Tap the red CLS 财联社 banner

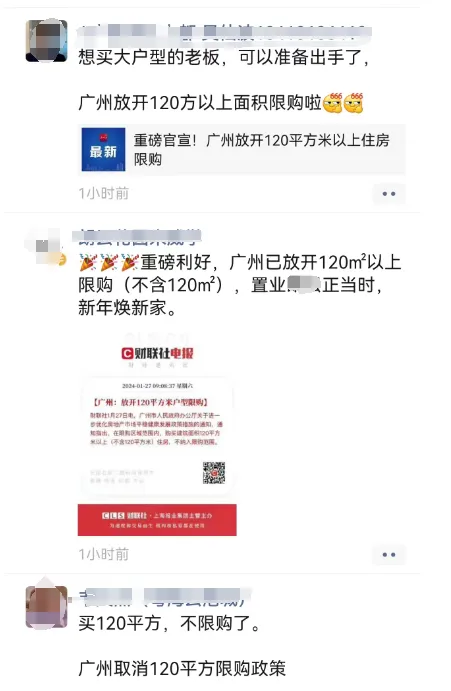tap(157, 520)
